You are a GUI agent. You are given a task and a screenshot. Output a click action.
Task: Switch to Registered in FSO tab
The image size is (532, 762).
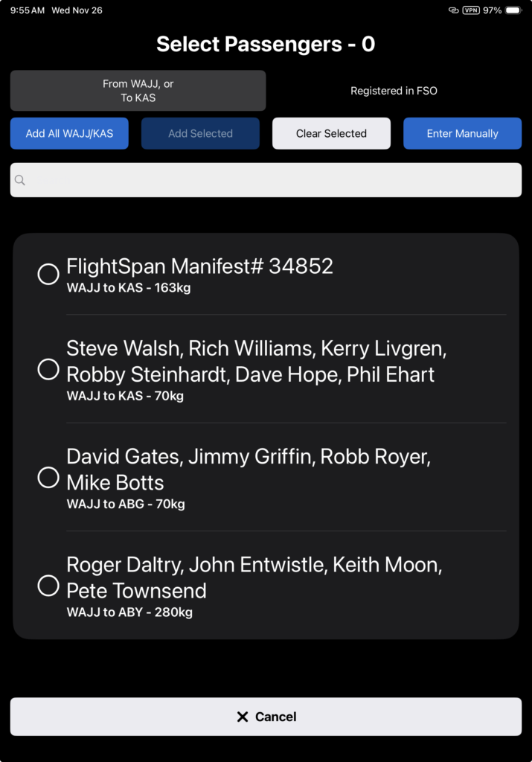(x=394, y=91)
